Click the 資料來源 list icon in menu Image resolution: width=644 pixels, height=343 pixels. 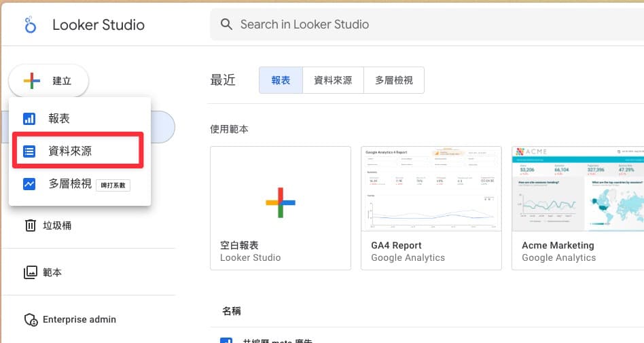point(29,151)
